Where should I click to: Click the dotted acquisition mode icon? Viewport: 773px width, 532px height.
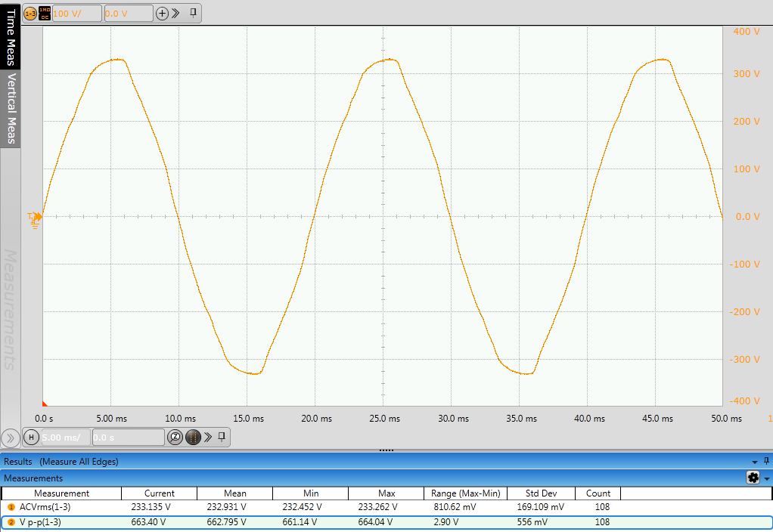pyautogui.click(x=194, y=437)
